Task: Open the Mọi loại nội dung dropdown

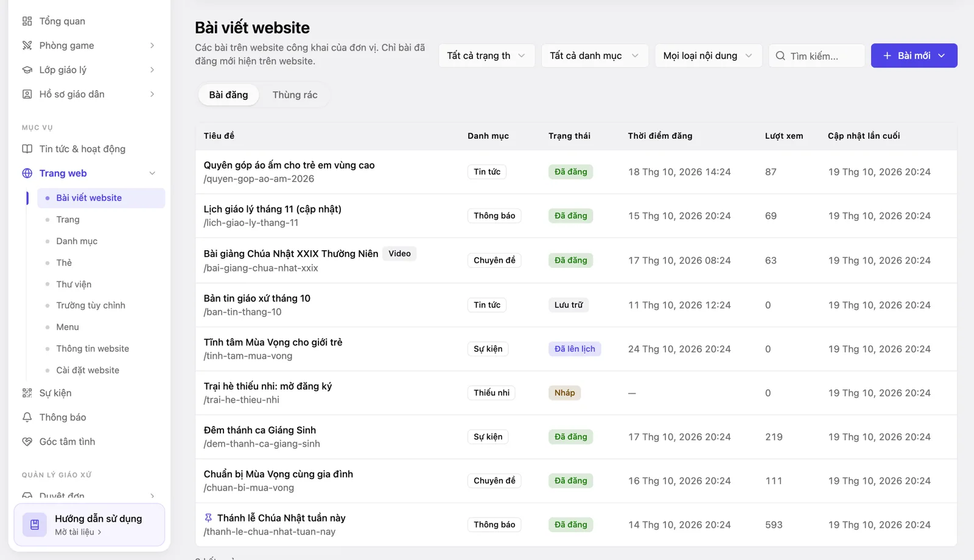Action: pyautogui.click(x=708, y=55)
